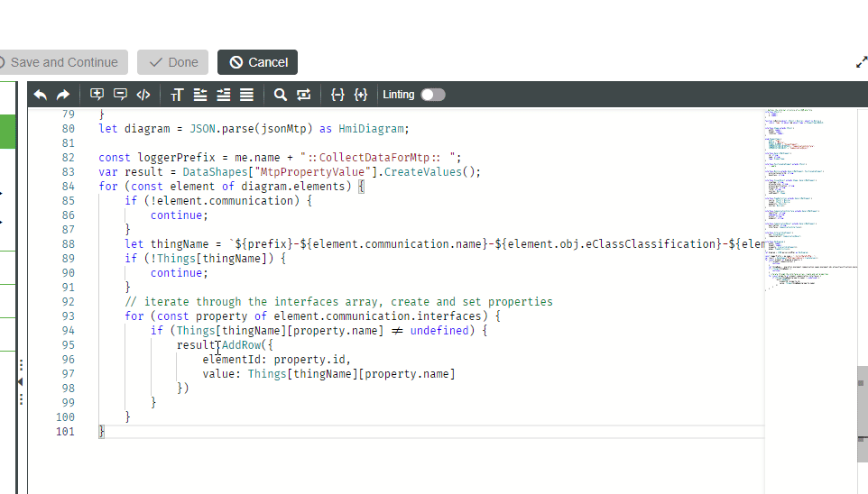Screen dimensions: 868x494
Task: Click the "::CollectDataForMtp::" string on line 82
Action: pos(380,158)
